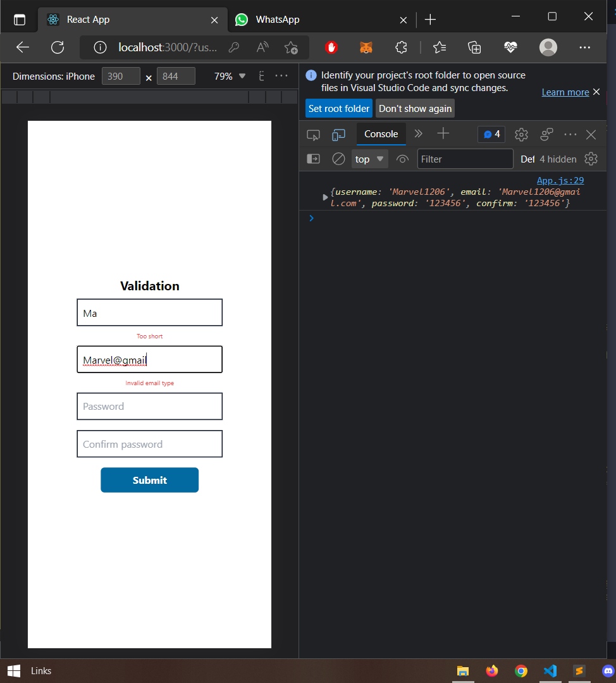Clear the console with the block icon
Viewport: 616px width, 683px height.
[x=338, y=159]
